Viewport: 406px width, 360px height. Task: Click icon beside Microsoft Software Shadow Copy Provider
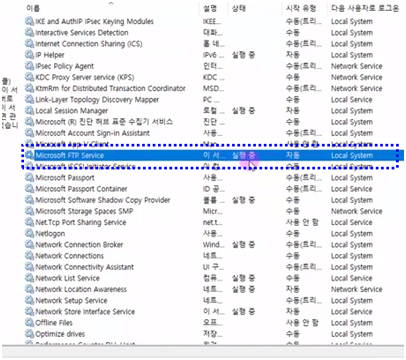[29, 200]
